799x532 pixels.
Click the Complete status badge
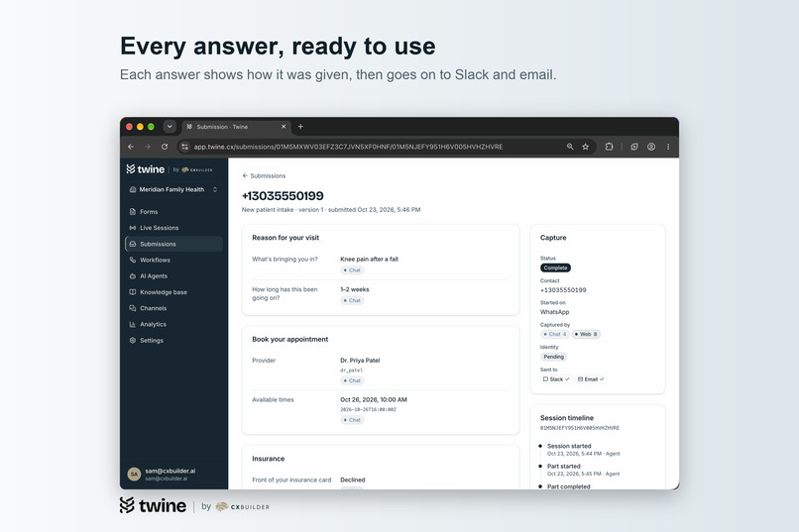(555, 267)
